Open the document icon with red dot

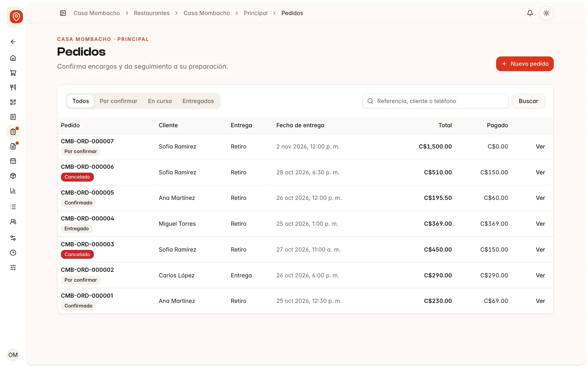[13, 146]
